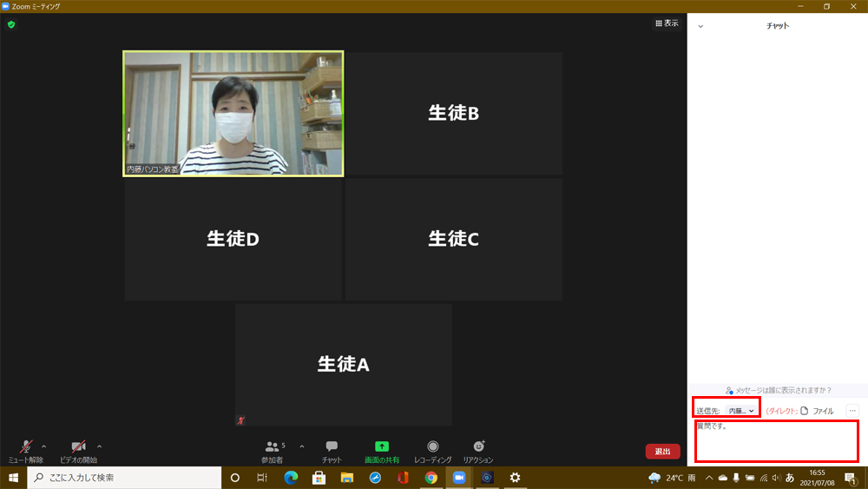The height and width of the screenshot is (489, 868).
Task: Click the red 退出 leave button
Action: tap(662, 452)
